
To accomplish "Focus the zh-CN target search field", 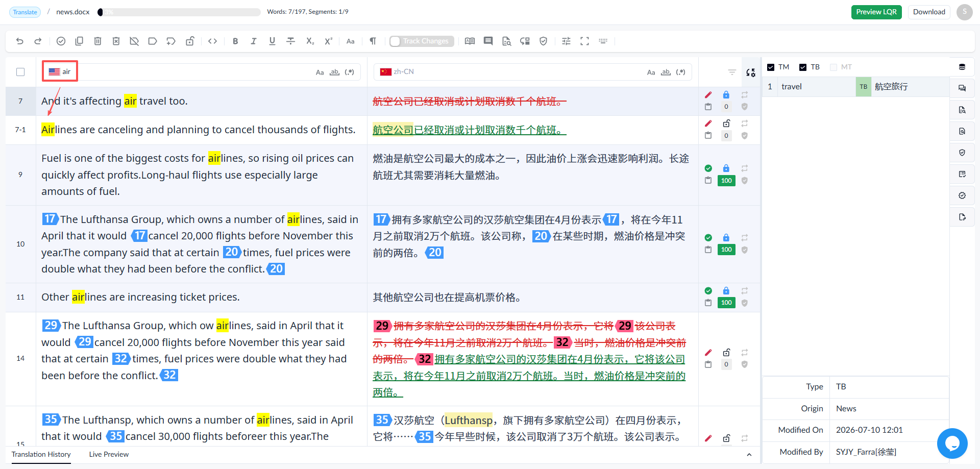I will pyautogui.click(x=532, y=72).
